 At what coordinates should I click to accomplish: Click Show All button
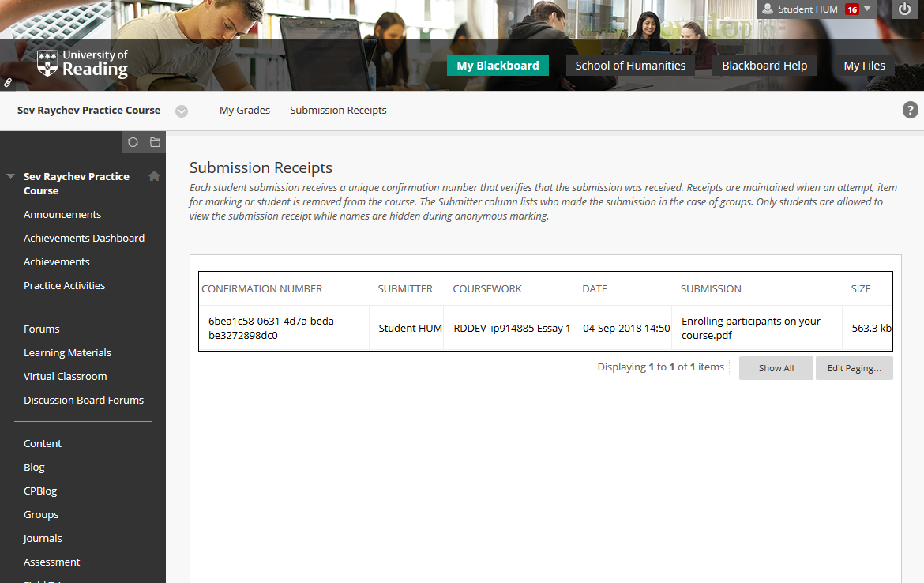click(776, 368)
